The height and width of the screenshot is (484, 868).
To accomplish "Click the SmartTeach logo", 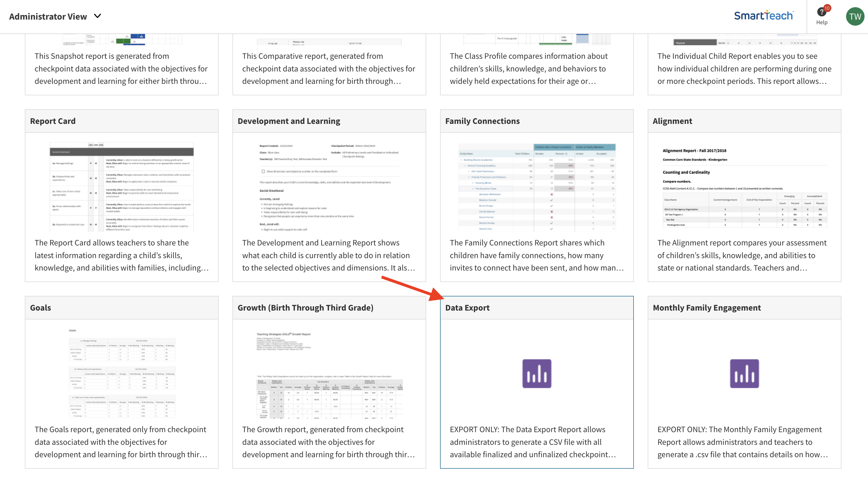I will (x=764, y=16).
